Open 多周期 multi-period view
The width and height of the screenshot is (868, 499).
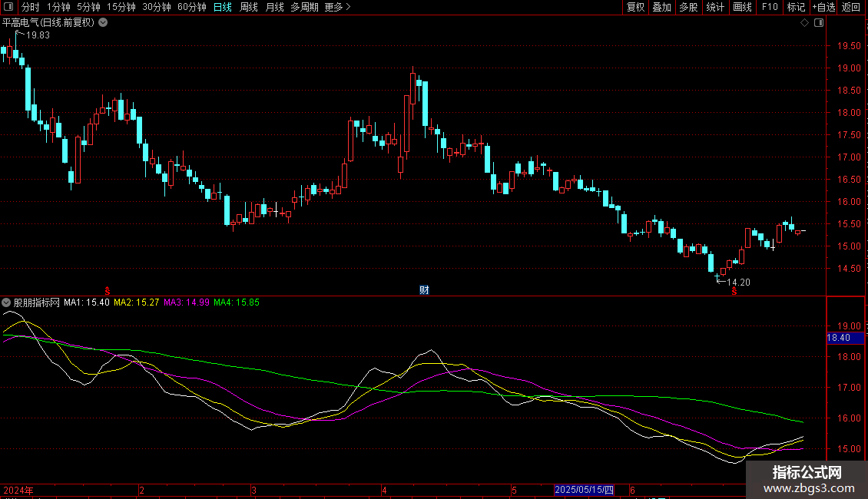coord(304,7)
